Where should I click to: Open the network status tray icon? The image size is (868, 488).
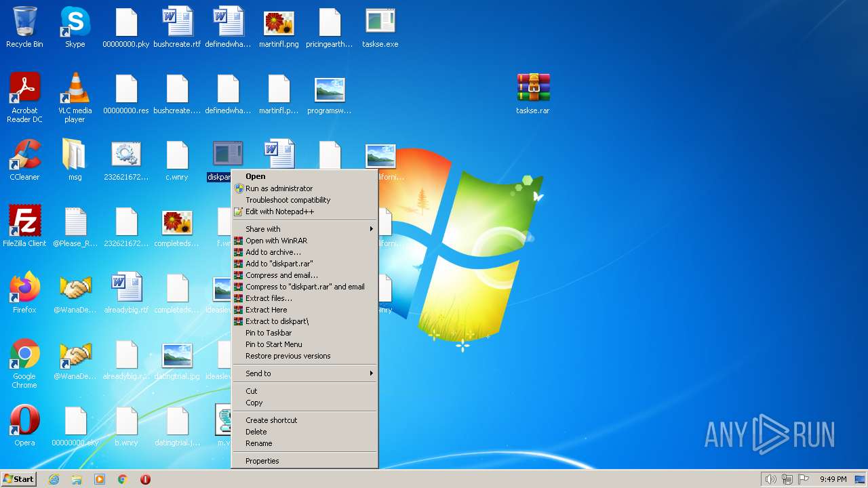coord(787,479)
